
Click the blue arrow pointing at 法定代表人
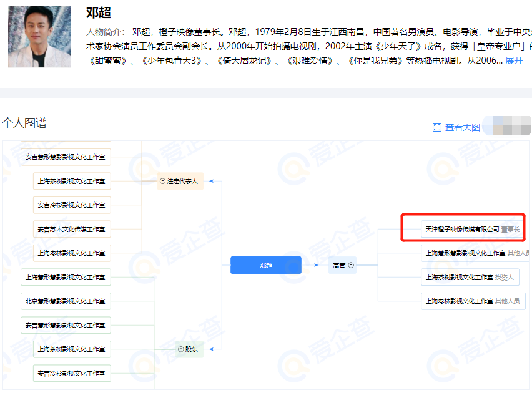pyautogui.click(x=211, y=182)
